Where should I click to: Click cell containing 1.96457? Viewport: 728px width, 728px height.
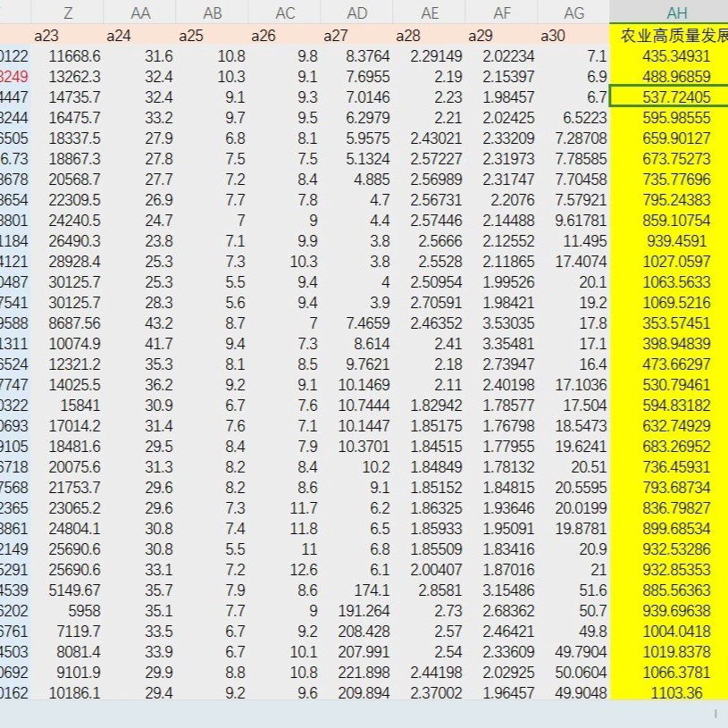[502, 692]
